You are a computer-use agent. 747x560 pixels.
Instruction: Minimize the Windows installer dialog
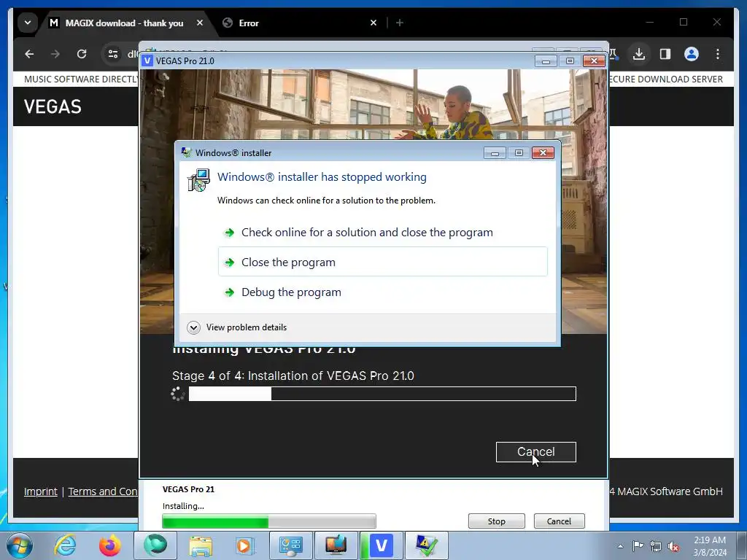click(x=495, y=153)
